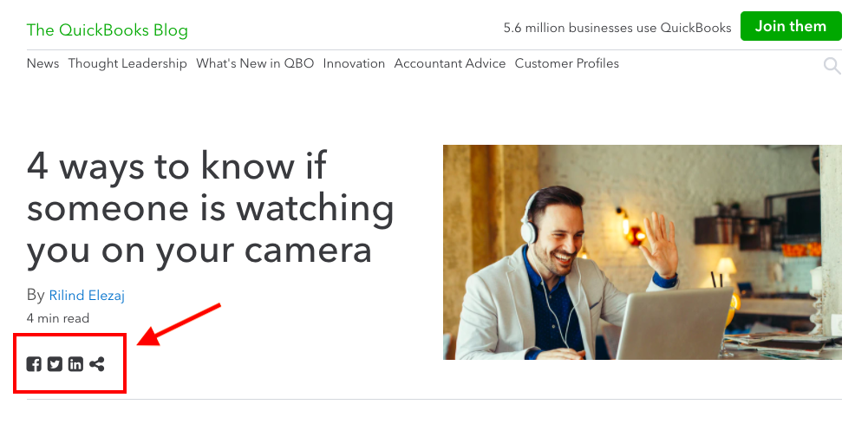This screenshot has height=424, width=868.
Task: Share article on Facebook icon
Action: pyautogui.click(x=34, y=364)
